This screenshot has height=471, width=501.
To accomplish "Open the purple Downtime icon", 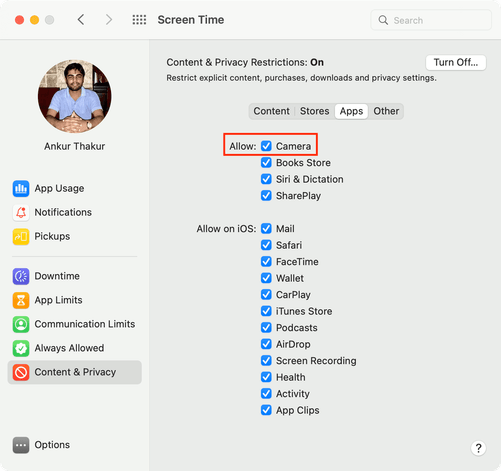I will (21, 276).
